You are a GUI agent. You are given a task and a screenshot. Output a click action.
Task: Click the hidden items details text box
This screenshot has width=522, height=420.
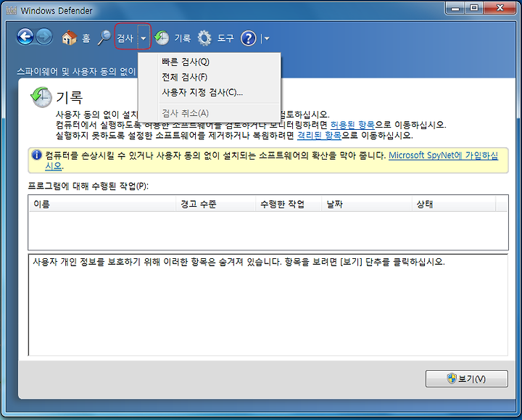[268, 305]
